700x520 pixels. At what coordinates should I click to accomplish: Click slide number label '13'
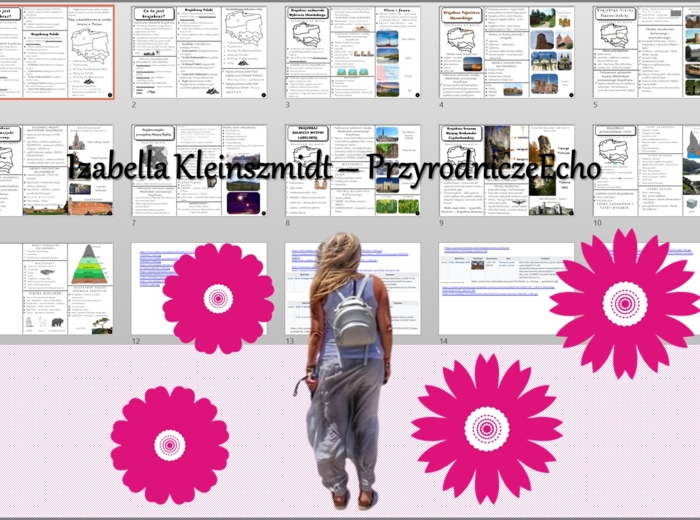pos(290,341)
